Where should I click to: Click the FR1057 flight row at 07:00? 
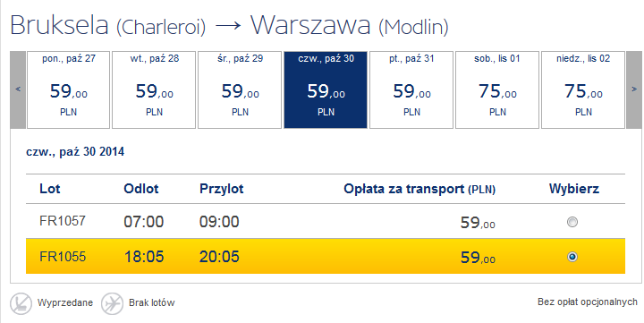point(326,221)
